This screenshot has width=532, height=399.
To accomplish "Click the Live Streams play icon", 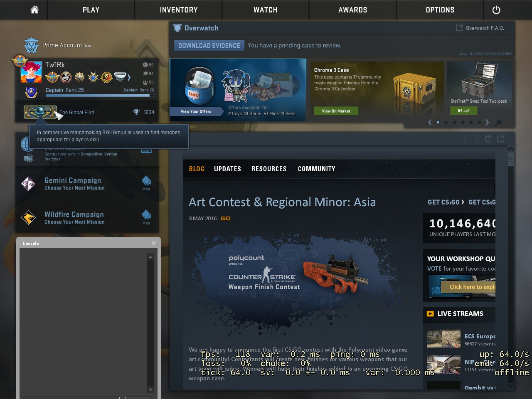I will pos(430,314).
